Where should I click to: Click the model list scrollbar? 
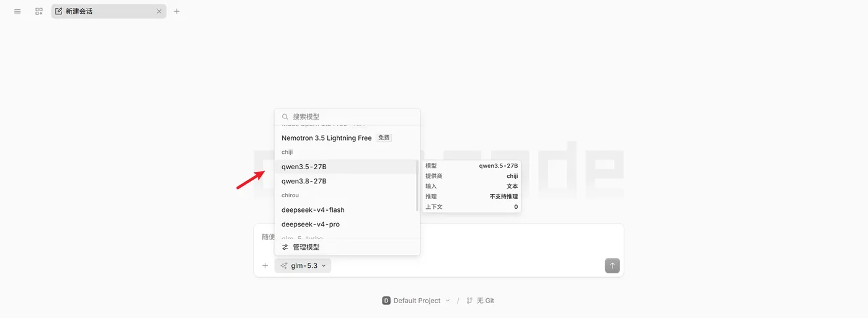417,184
